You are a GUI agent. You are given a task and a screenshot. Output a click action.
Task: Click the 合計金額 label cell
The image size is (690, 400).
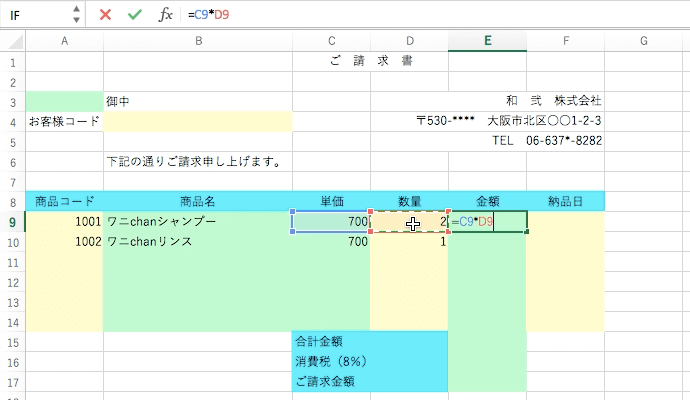click(x=371, y=342)
